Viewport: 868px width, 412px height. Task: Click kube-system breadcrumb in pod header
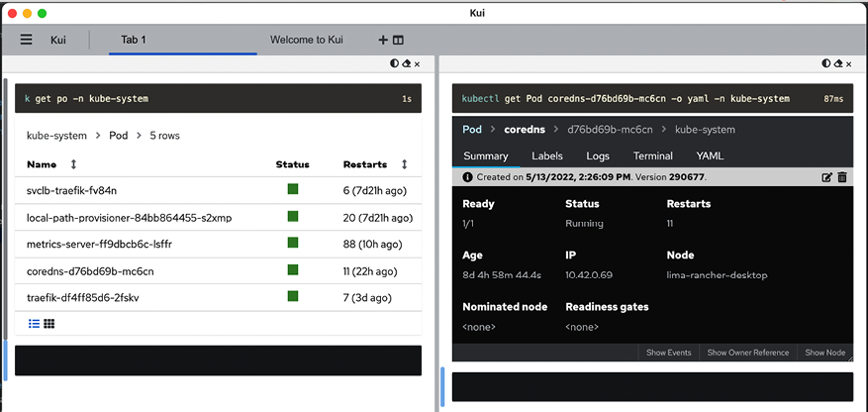coord(705,130)
